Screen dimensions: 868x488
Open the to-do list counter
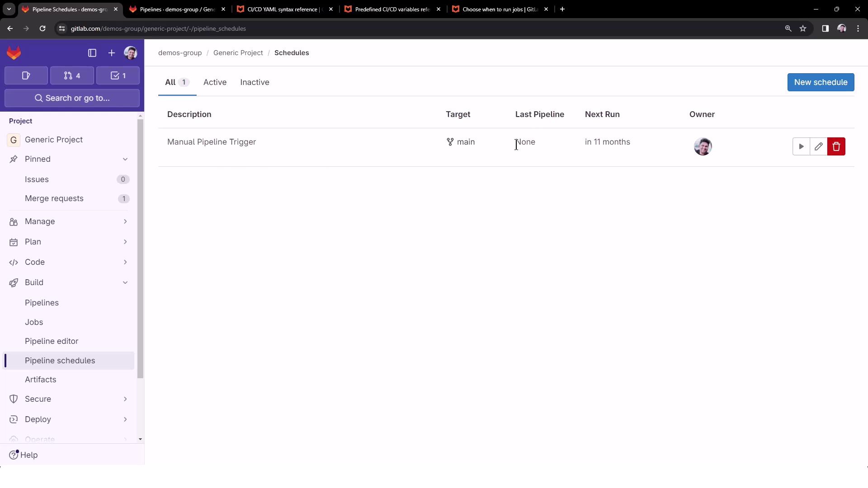tap(118, 75)
